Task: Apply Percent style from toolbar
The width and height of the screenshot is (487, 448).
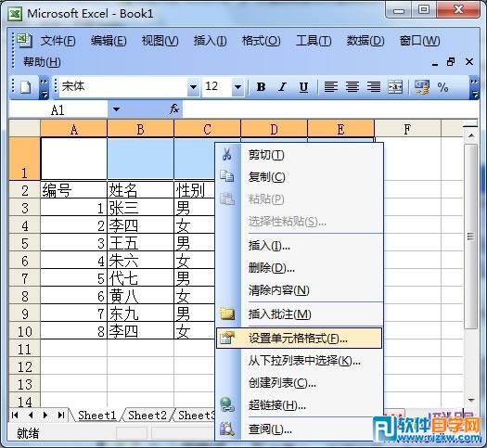Action: 442,87
